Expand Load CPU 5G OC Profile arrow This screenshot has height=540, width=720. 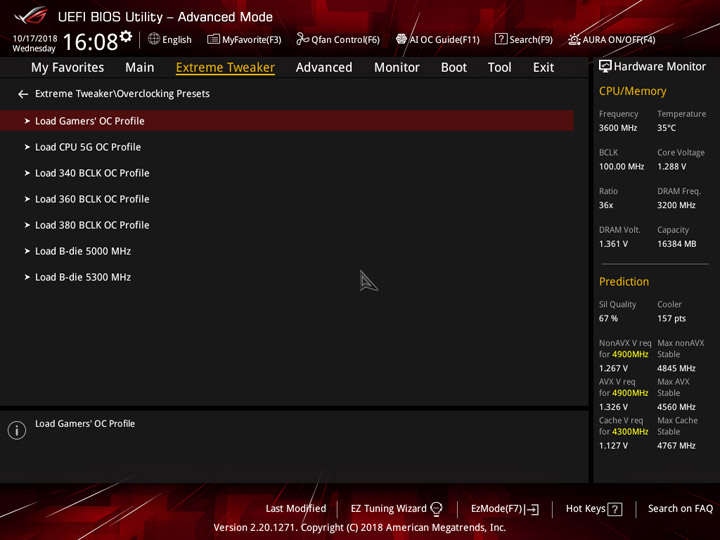coord(27,147)
